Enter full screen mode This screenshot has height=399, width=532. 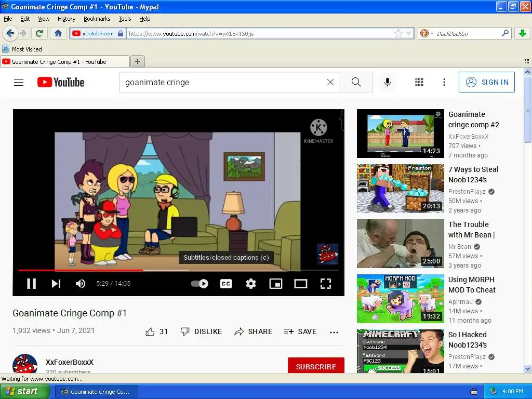pyautogui.click(x=326, y=284)
